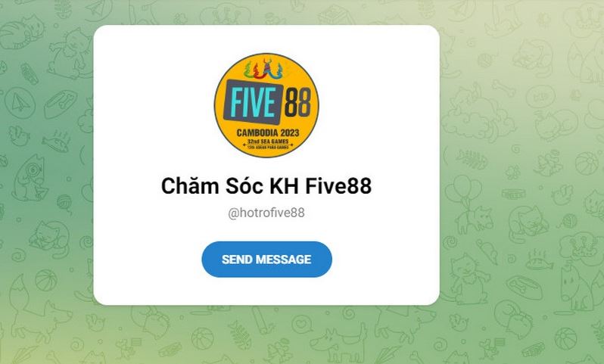Click the Chăm Sóc KH Five88 title
Viewport: 604px width, 364px height.
point(266,186)
